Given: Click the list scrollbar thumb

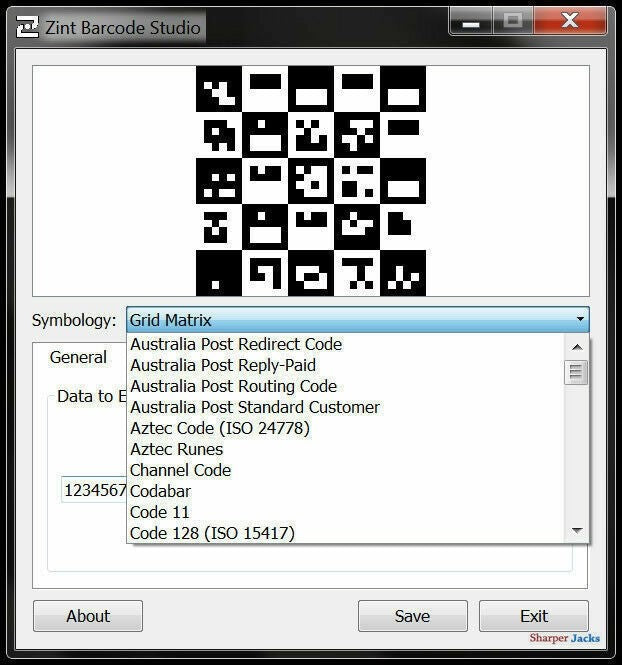Looking at the screenshot, I should 577,373.
